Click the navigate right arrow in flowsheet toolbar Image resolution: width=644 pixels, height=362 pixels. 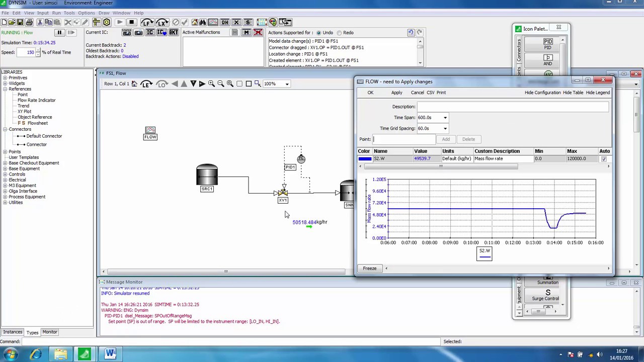[x=202, y=84]
